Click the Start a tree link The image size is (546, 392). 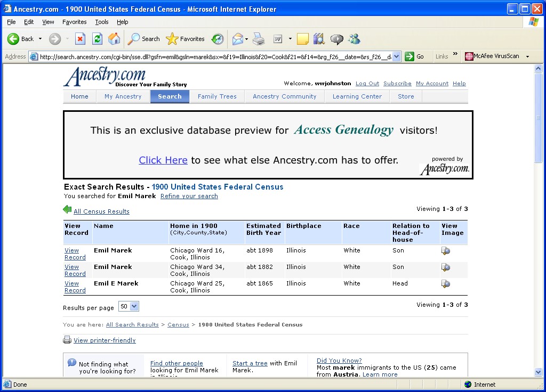tap(250, 363)
